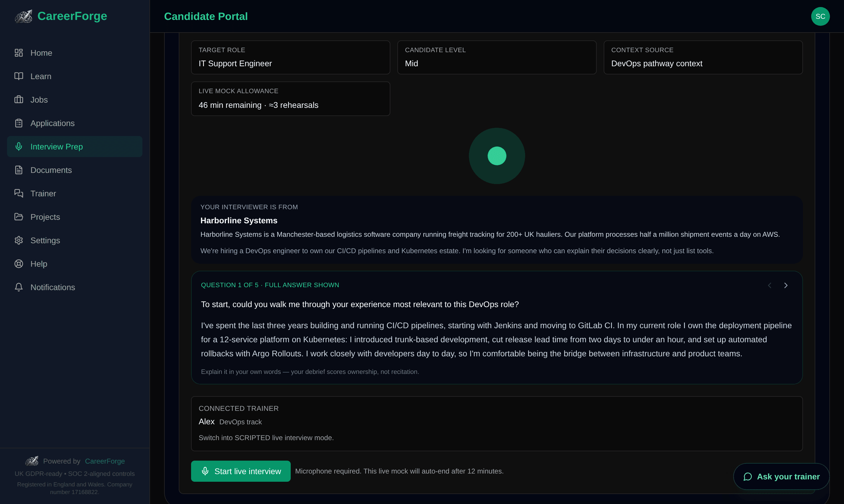Go to Projects
This screenshot has width=844, height=504.
(75, 217)
